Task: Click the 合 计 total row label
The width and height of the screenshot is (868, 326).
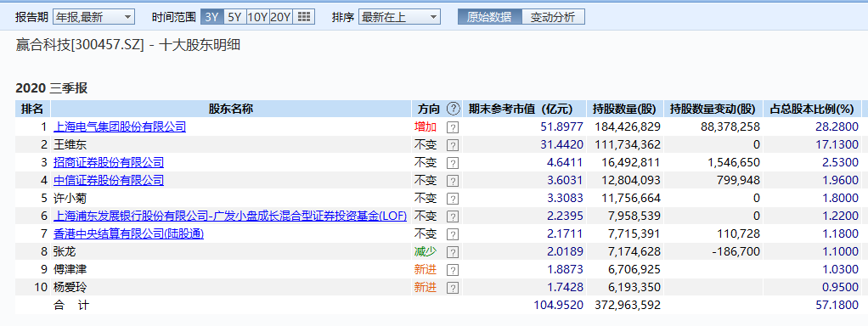Action: [70, 305]
